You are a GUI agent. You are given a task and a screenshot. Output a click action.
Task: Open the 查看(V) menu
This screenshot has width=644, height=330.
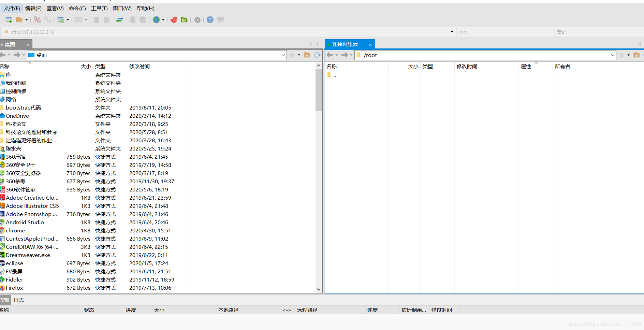click(55, 9)
